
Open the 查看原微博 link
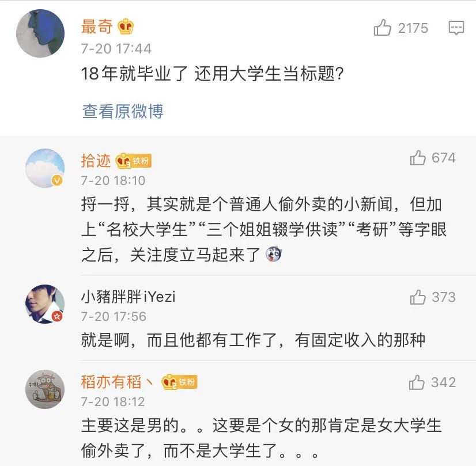pos(123,111)
